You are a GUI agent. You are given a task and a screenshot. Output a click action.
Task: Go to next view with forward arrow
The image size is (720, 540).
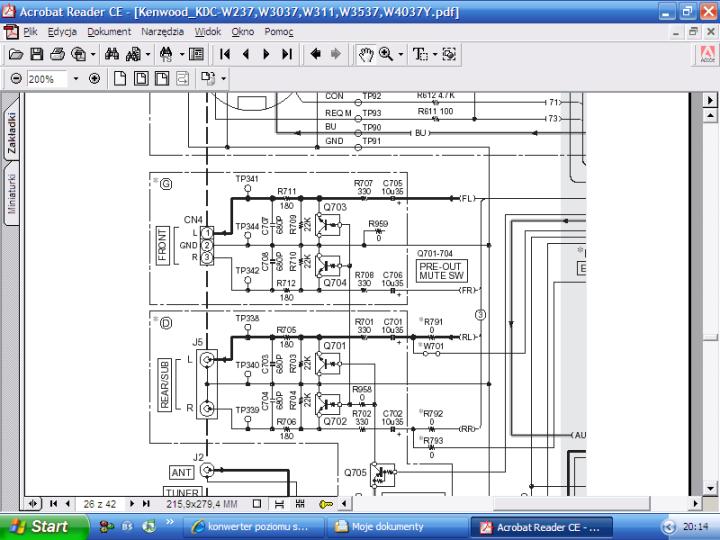click(x=336, y=54)
